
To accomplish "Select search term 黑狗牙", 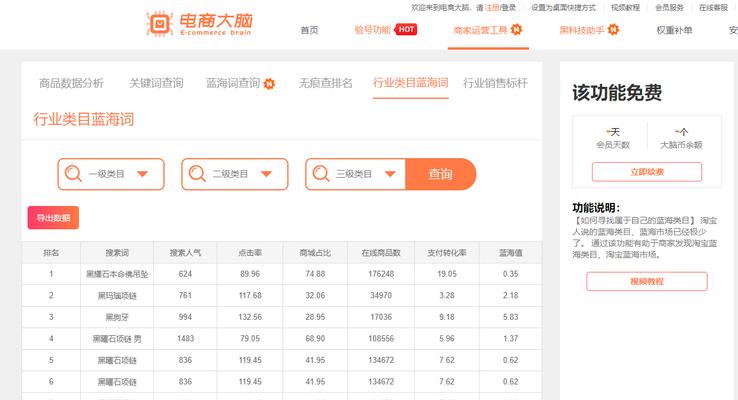I will 117,317.
